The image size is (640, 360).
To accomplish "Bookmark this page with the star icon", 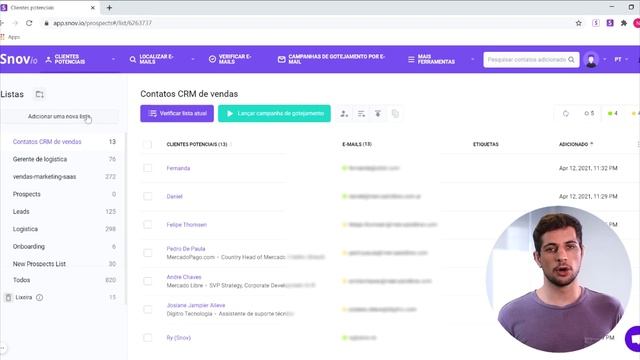I will (x=578, y=23).
